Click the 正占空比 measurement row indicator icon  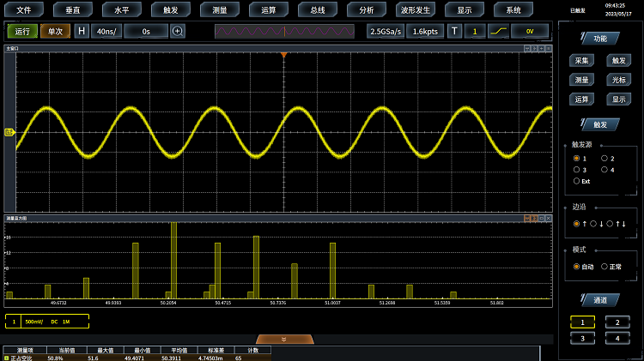[7, 357]
